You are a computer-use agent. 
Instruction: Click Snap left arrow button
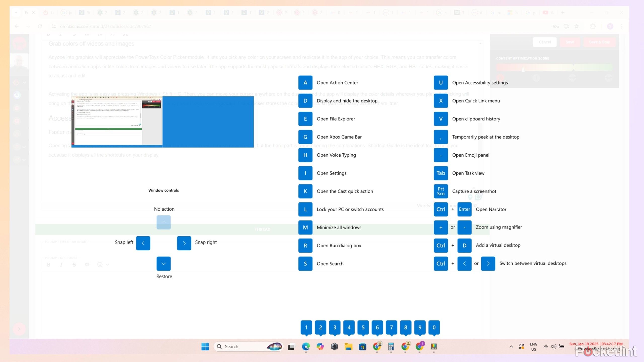click(143, 242)
